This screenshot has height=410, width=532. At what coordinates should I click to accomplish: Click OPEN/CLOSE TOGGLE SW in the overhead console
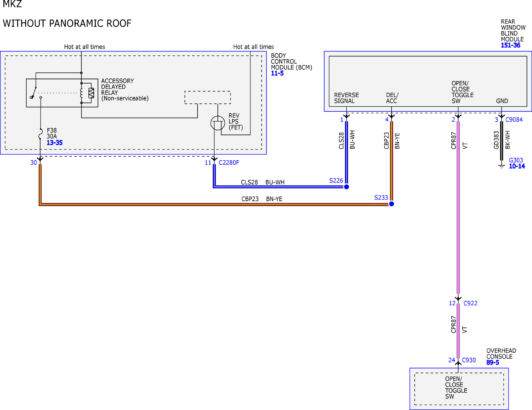tap(456, 388)
